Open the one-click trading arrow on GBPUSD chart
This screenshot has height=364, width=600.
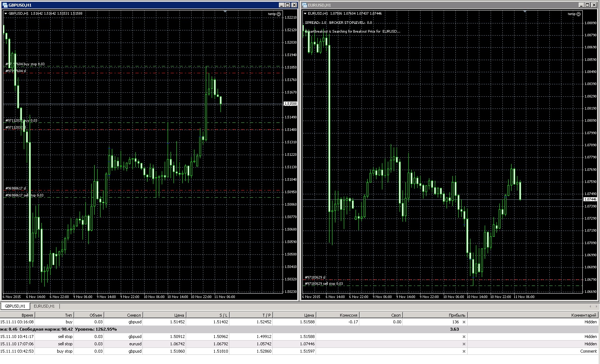(6, 14)
